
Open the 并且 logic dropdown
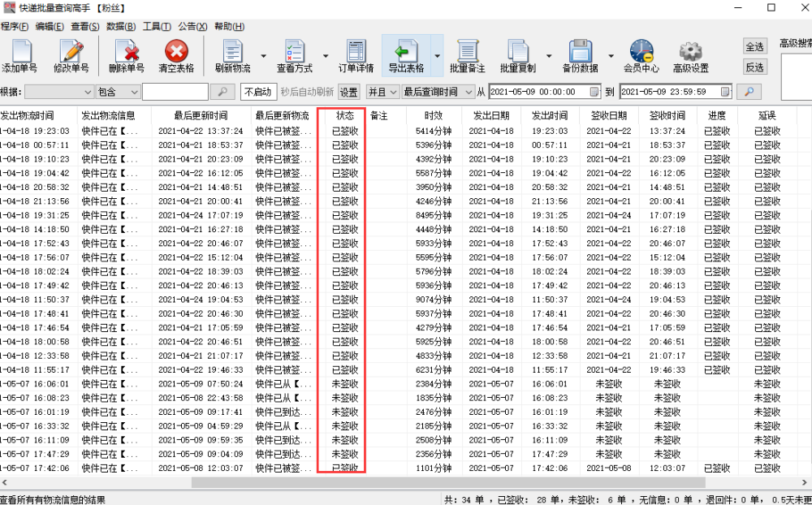click(382, 92)
